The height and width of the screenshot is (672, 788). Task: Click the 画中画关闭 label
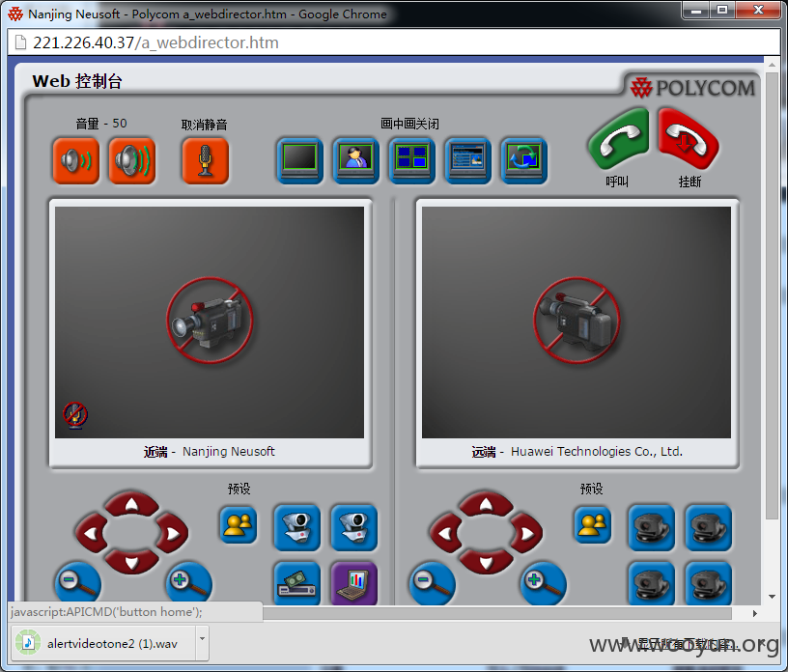click(x=409, y=124)
